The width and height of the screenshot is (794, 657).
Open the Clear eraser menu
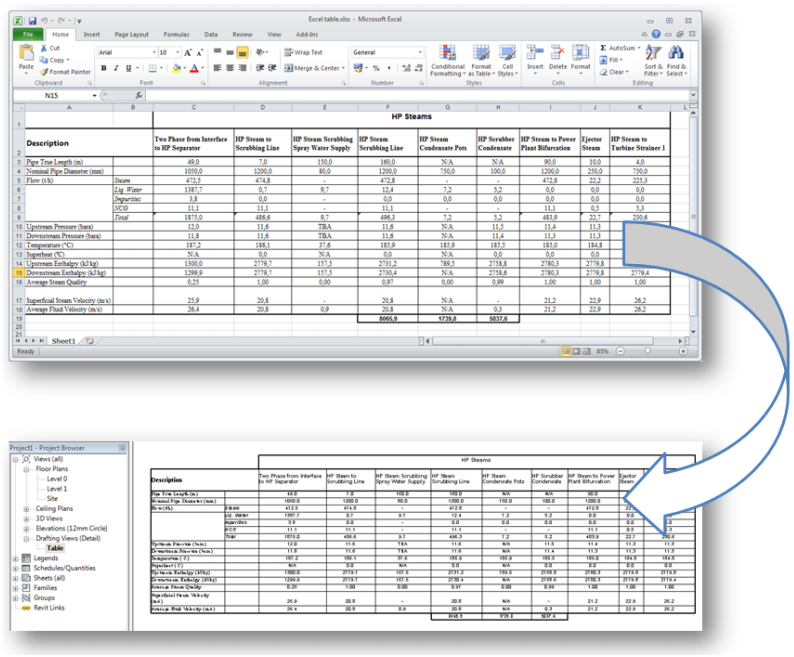click(614, 72)
